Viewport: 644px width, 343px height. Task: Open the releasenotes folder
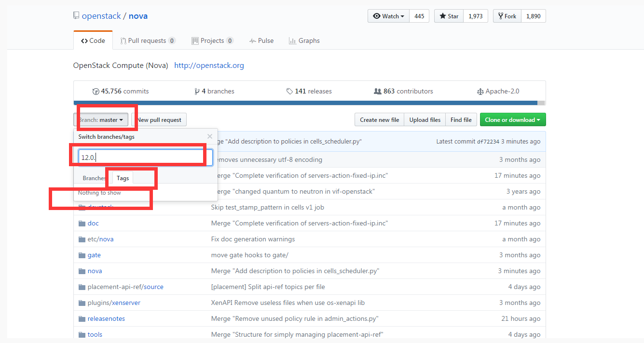[106, 318]
